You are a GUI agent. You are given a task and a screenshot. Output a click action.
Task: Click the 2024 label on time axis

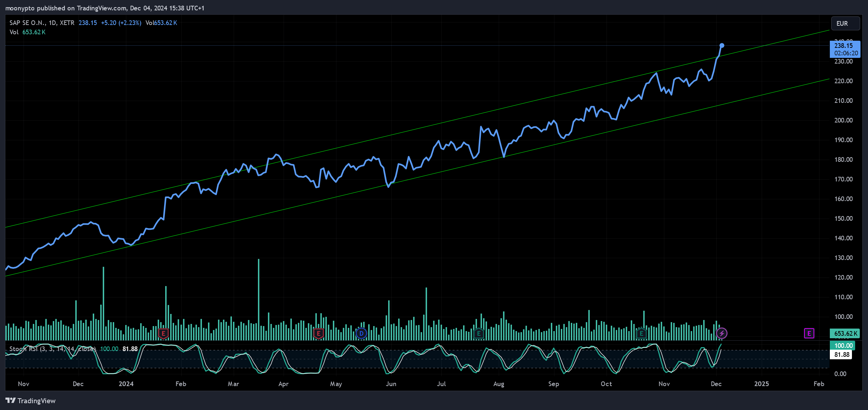126,384
